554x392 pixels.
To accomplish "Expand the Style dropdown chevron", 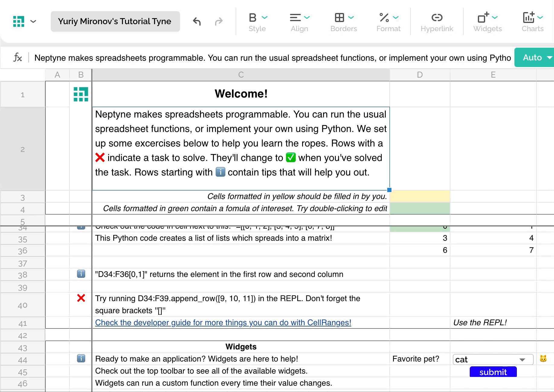I will click(x=265, y=18).
